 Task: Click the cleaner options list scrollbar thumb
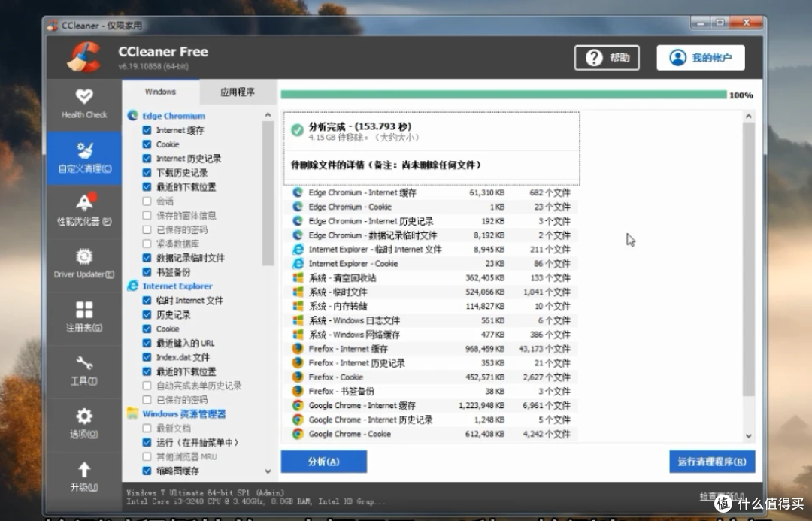coord(268,192)
